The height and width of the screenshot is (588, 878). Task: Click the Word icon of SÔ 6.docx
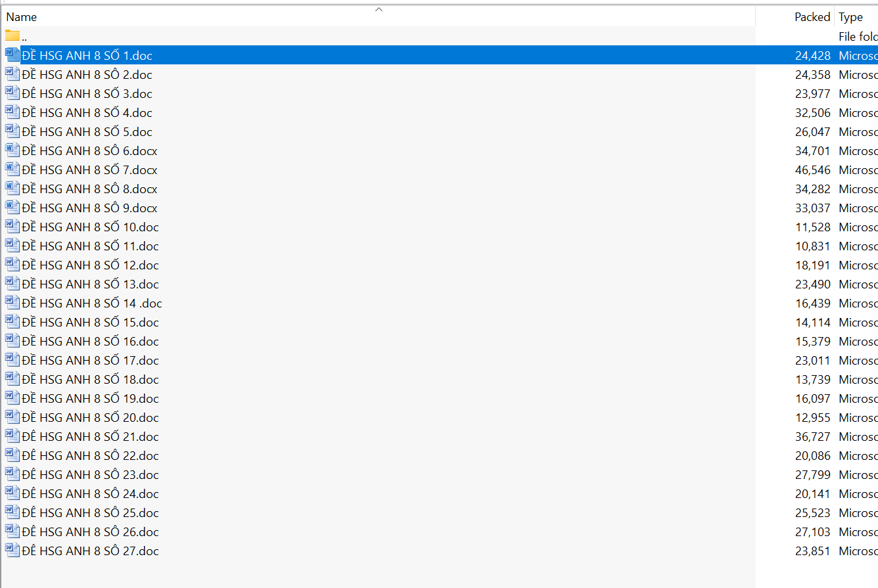point(12,150)
